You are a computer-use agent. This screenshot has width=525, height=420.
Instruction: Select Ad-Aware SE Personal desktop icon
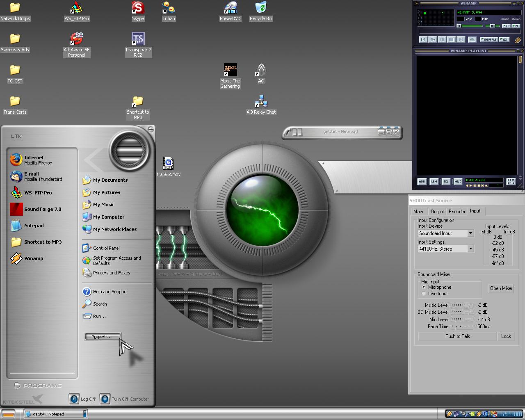tap(77, 45)
